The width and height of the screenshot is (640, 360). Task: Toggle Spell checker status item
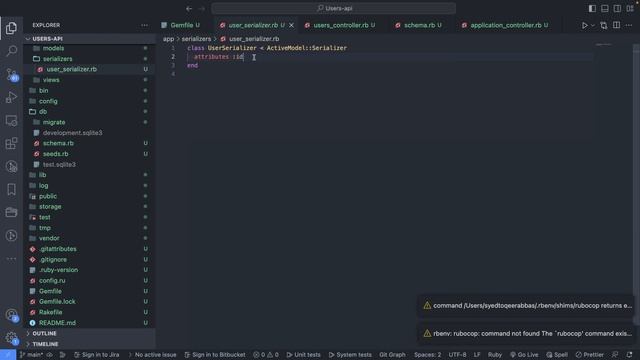point(557,355)
